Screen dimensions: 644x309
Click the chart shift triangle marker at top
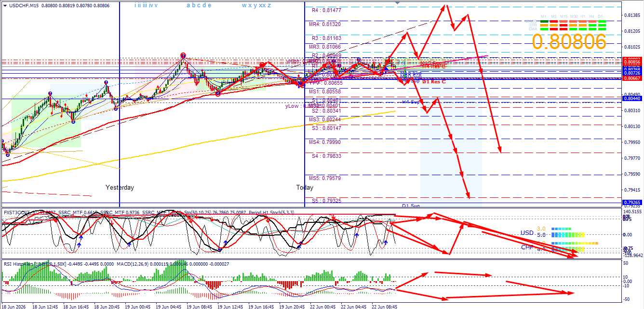[x=397, y=2]
